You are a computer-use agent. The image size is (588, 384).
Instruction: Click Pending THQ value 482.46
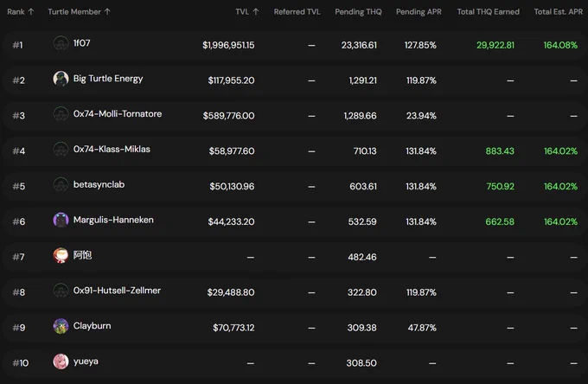click(x=361, y=257)
